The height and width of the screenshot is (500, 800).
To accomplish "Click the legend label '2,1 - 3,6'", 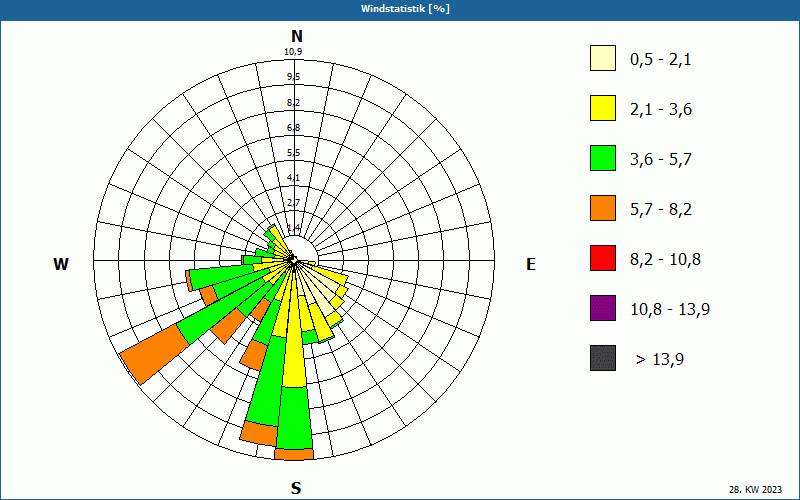I will pyautogui.click(x=661, y=110).
